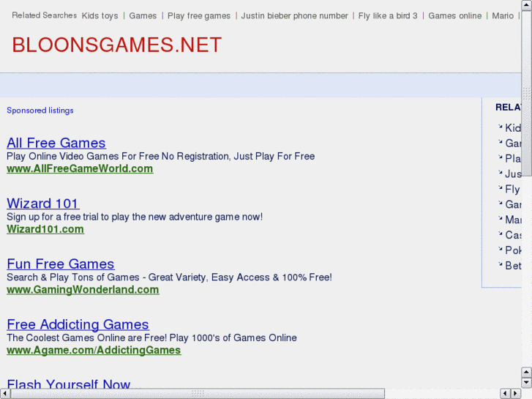Viewport: 532px width, 399px height.
Task: Visit www.GamingWonderland.com link
Action: 83,290
